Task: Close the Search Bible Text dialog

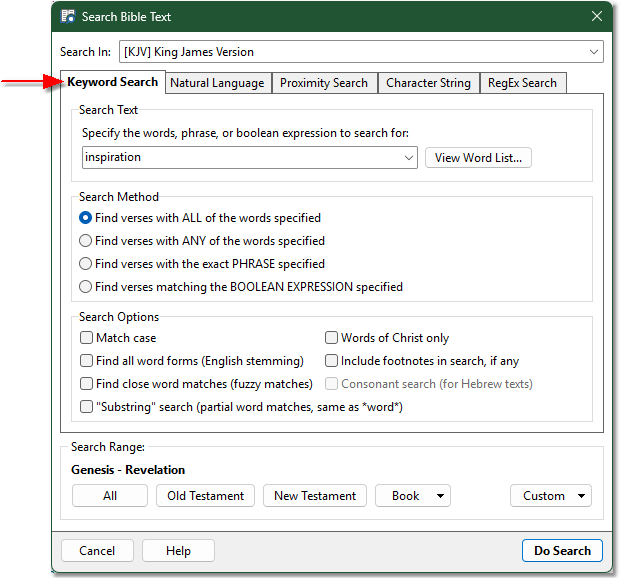Action: click(596, 16)
